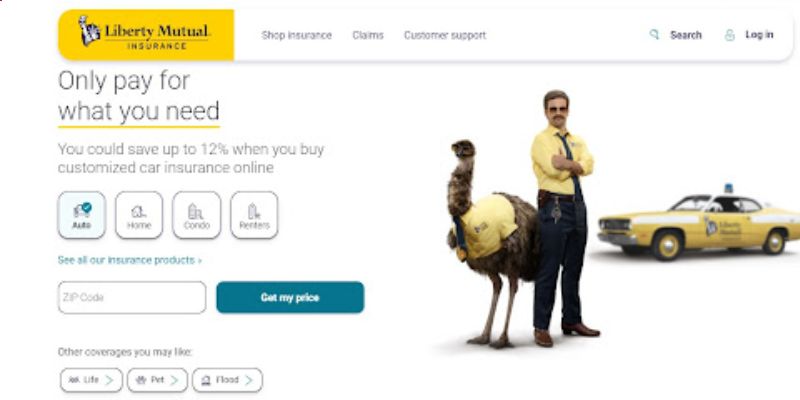The image size is (800, 400).
Task: Click inside the ZIP Code field
Action: pos(132,297)
